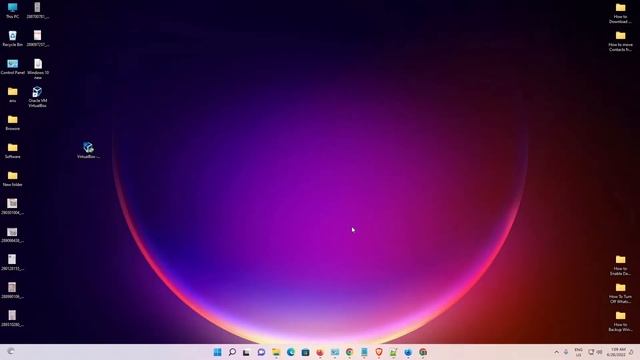The image size is (640, 360).
Task: Select Oracle VM VirtualBox desktop shortcut
Action: pos(38,97)
